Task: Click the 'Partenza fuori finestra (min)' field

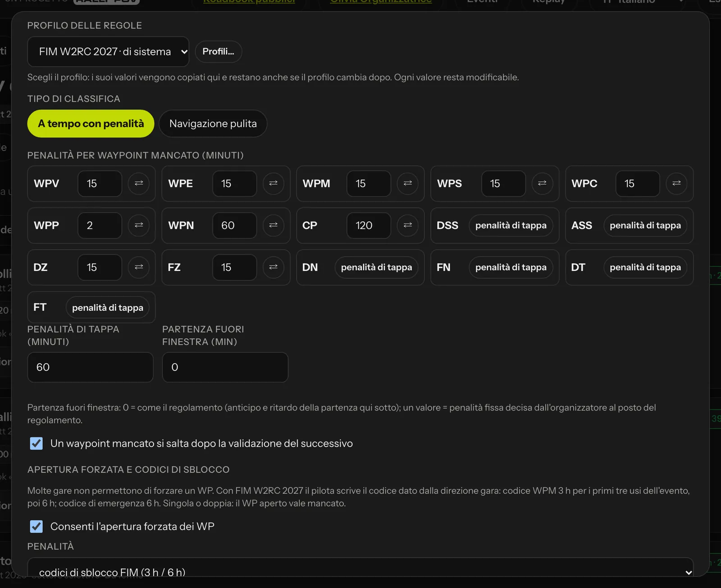Action: click(x=225, y=367)
